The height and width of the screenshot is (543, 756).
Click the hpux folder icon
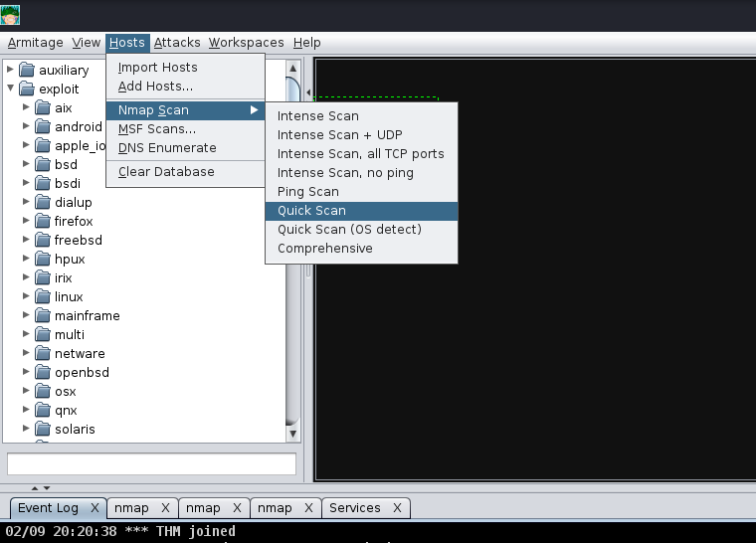(x=43, y=259)
